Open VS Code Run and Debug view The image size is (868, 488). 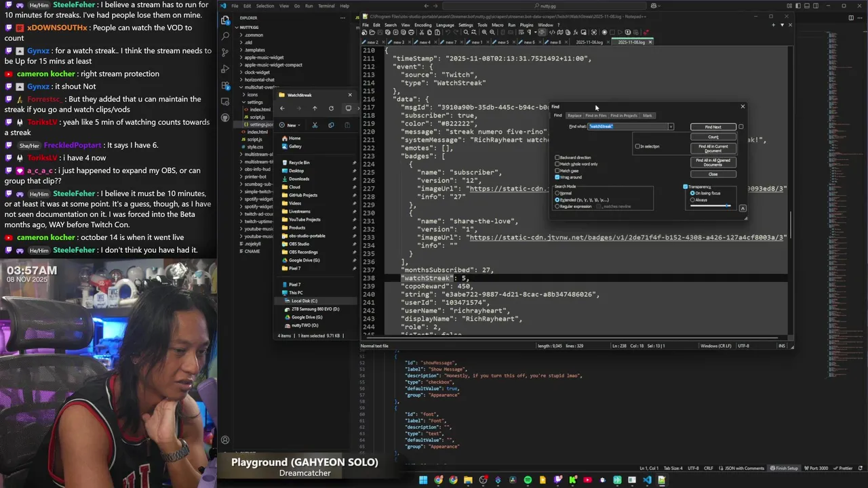pyautogui.click(x=225, y=69)
